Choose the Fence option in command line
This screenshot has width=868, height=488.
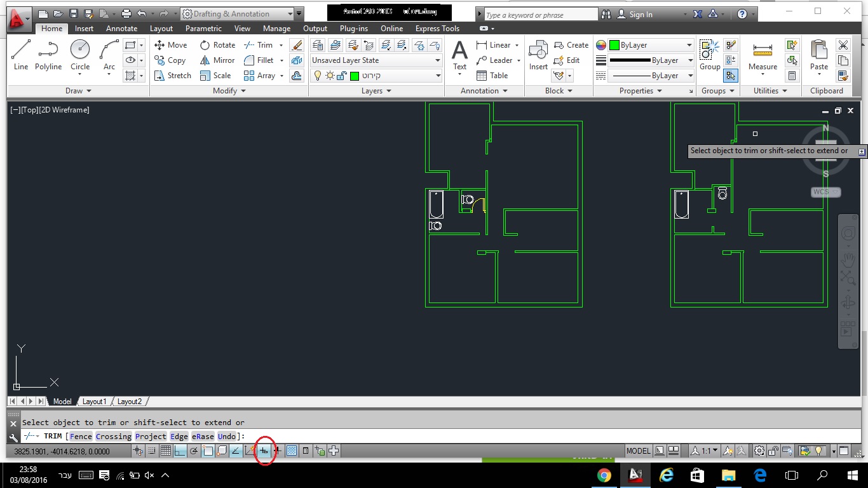coord(81,437)
